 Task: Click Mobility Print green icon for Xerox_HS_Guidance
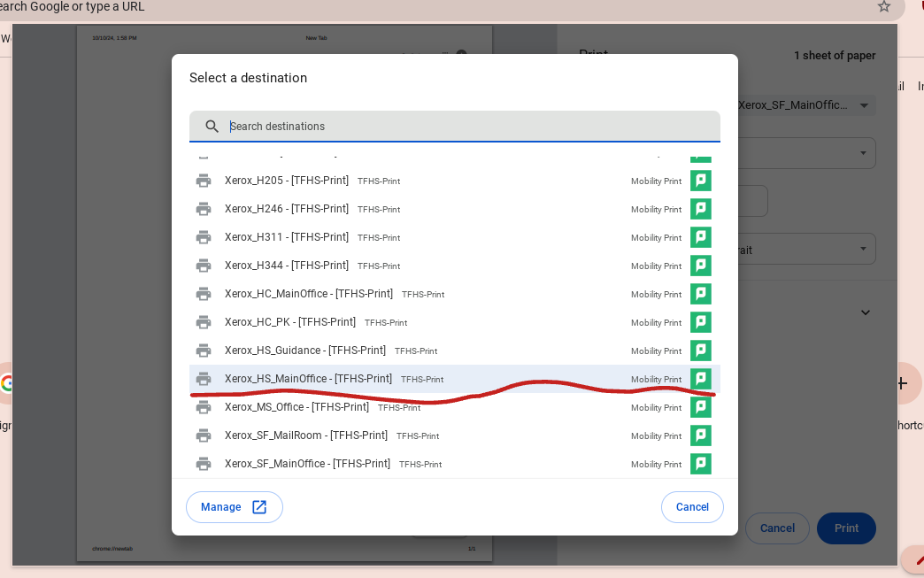click(x=701, y=350)
